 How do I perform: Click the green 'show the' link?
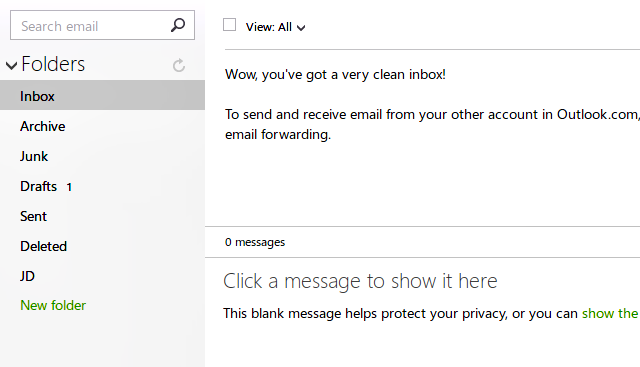click(x=610, y=314)
